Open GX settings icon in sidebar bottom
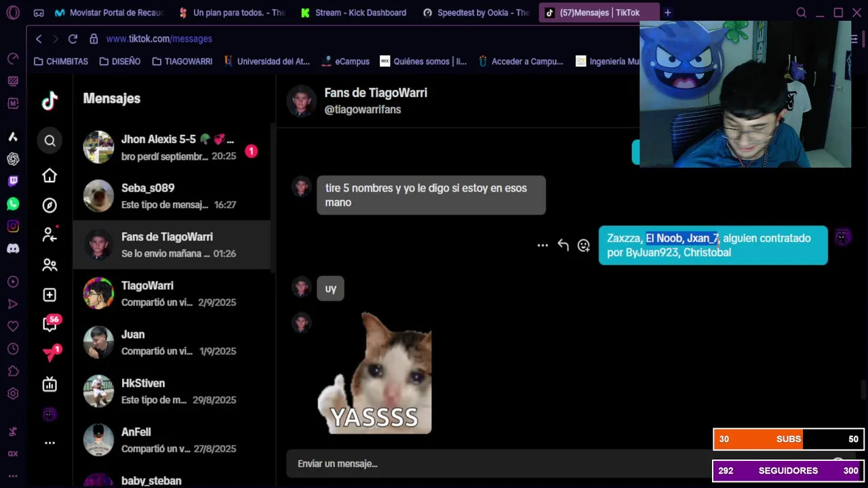Screen dimensions: 868x488 (x=13, y=453)
